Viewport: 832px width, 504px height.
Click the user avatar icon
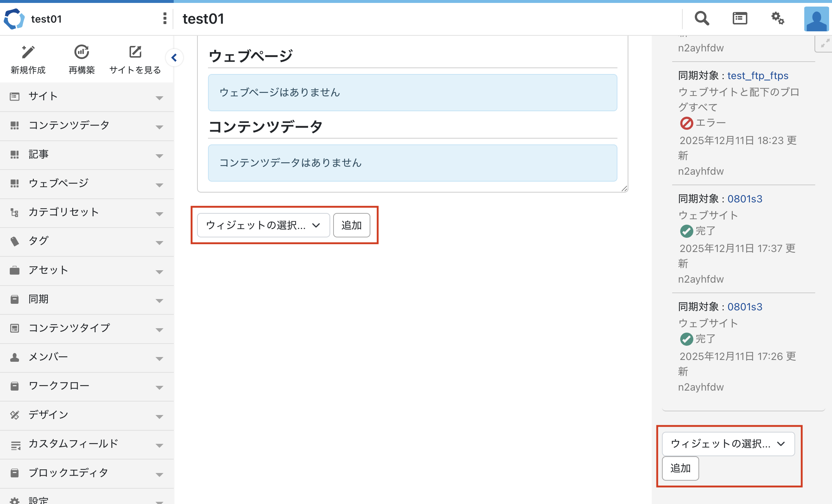coord(816,19)
